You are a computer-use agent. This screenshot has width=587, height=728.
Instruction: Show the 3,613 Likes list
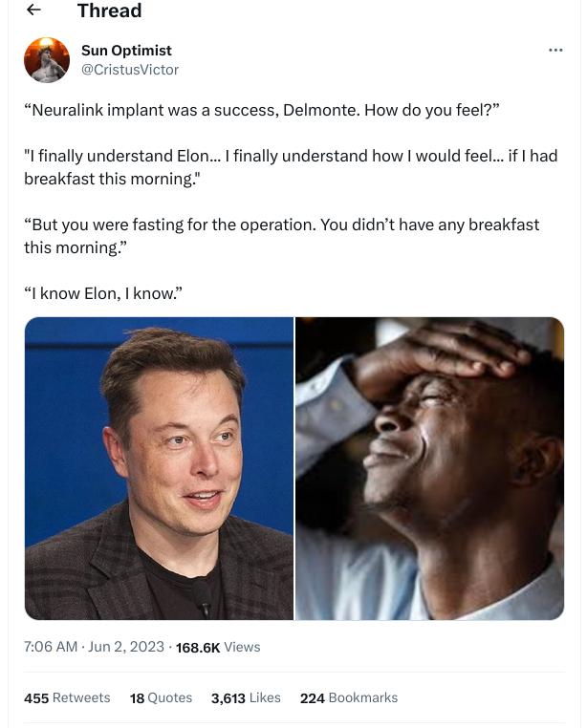coord(246,697)
